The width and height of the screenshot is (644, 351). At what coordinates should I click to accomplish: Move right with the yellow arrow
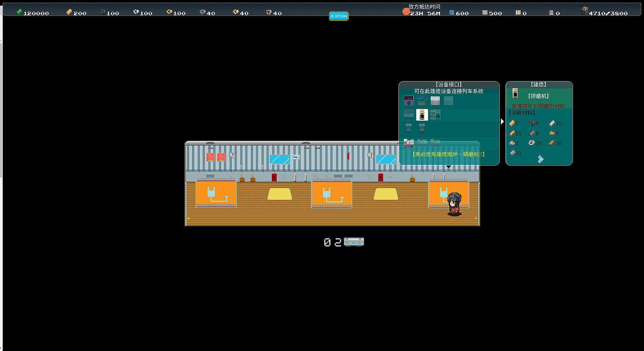[x=476, y=219]
